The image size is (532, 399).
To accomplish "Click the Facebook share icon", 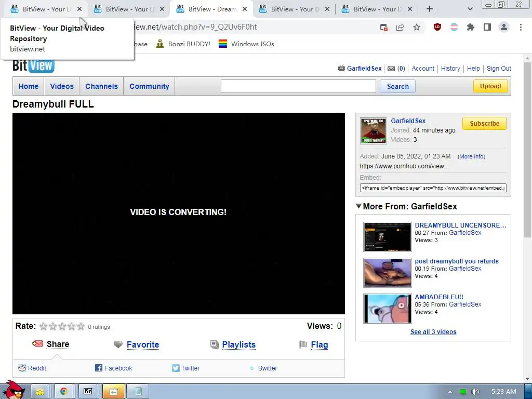I will (x=99, y=368).
